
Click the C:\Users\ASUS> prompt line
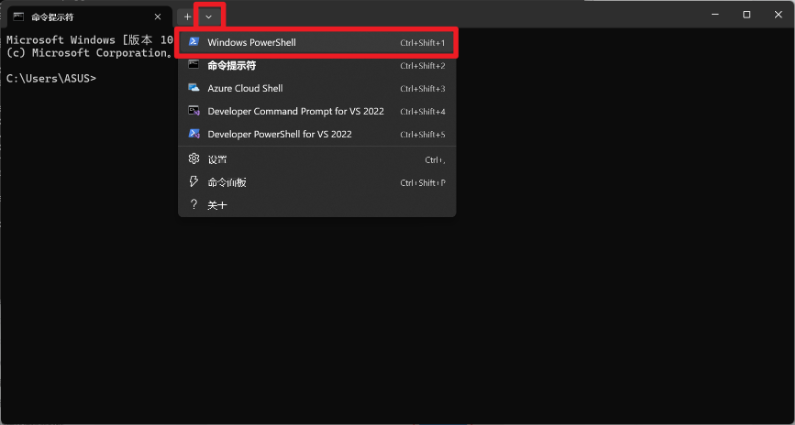tap(51, 79)
